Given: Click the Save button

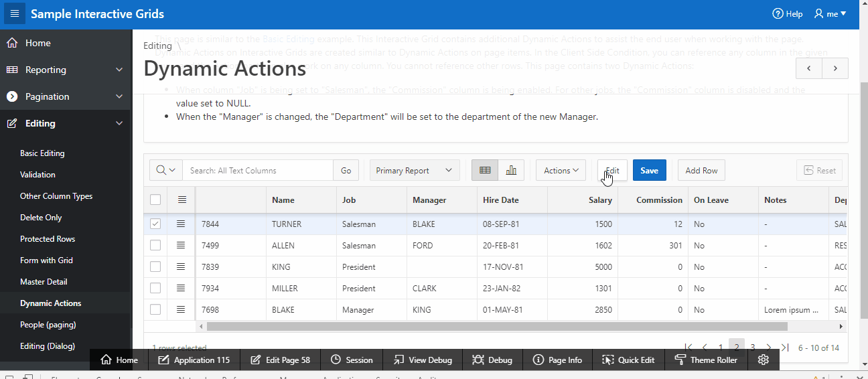Looking at the screenshot, I should tap(649, 170).
